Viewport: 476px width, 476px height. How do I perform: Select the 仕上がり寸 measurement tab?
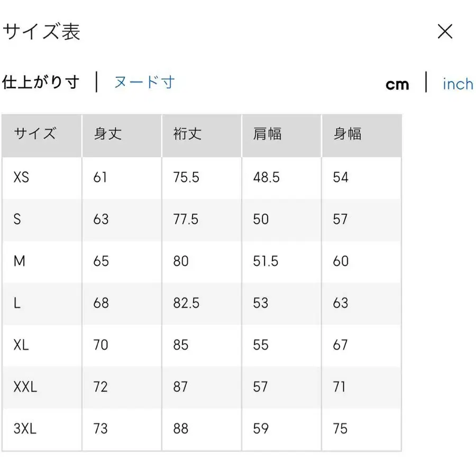point(41,83)
